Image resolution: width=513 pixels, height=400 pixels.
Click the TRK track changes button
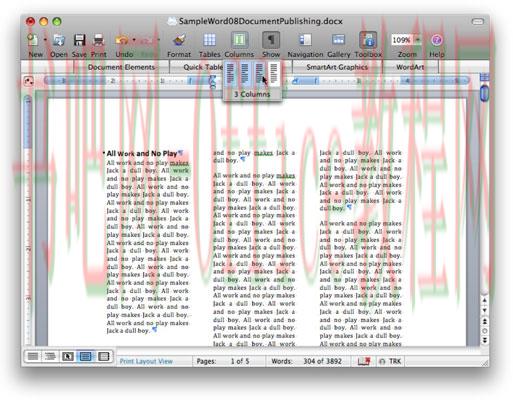coord(391,361)
